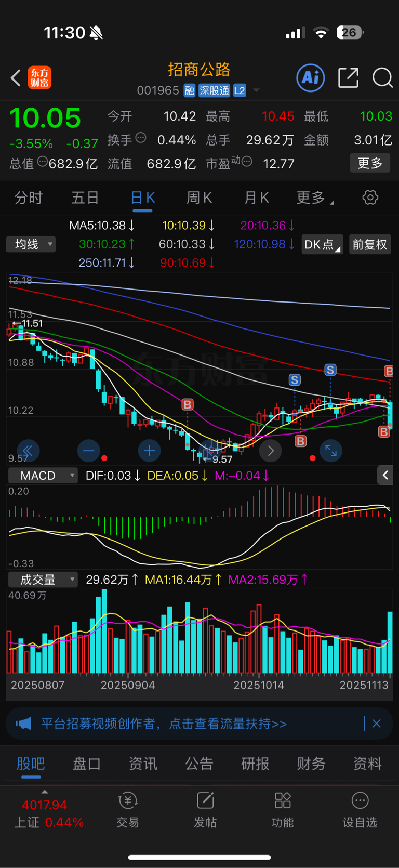
Task: Tap the date label 20251014
Action: coord(259,685)
